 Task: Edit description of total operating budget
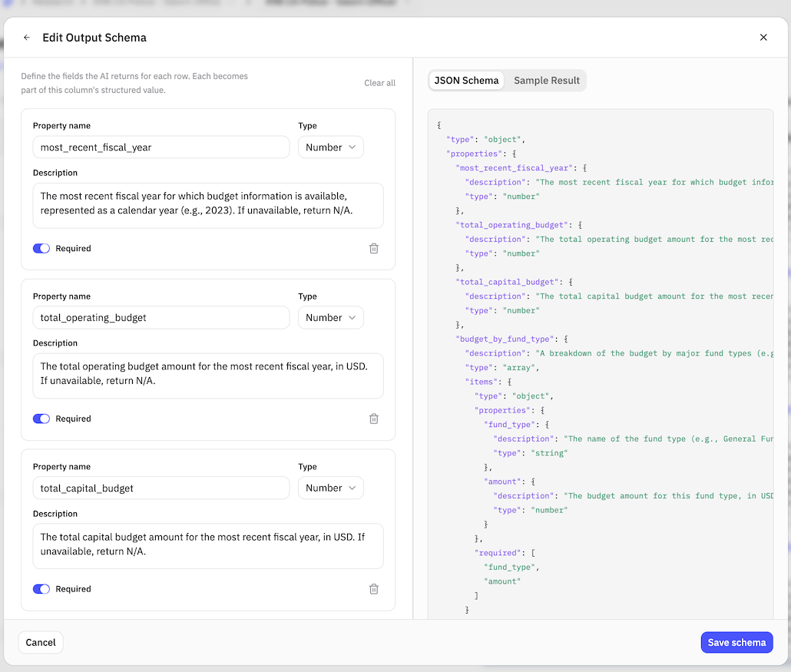pyautogui.click(x=208, y=376)
